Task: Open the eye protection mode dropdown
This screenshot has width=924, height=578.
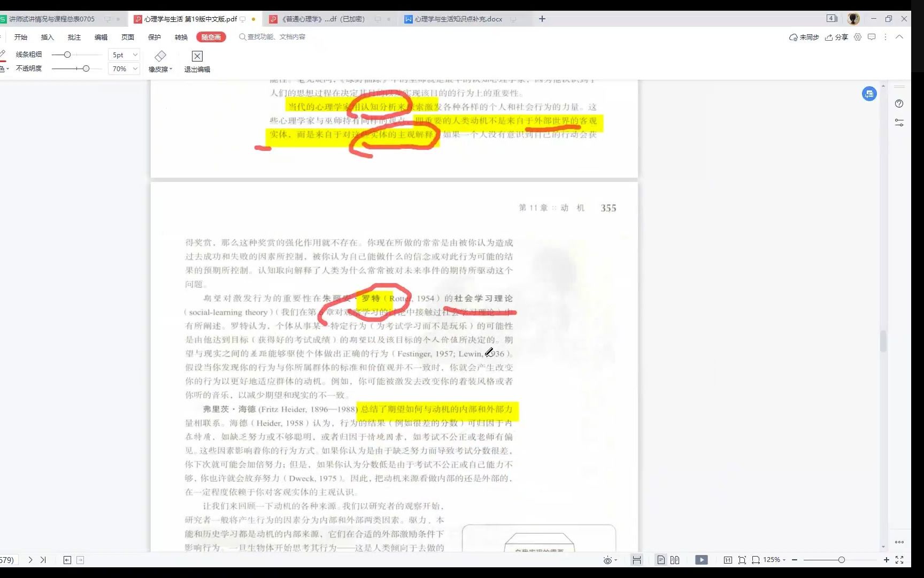Action: [610, 560]
